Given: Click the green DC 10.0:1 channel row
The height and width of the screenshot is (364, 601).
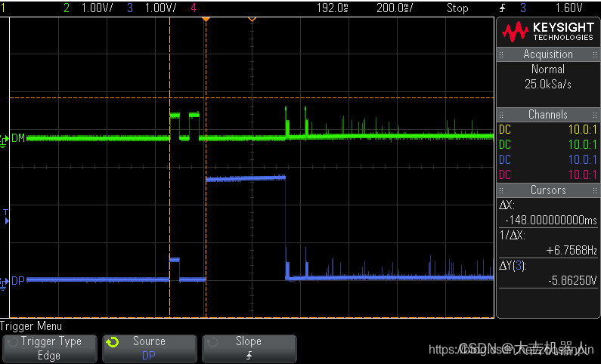Looking at the screenshot, I should point(548,144).
